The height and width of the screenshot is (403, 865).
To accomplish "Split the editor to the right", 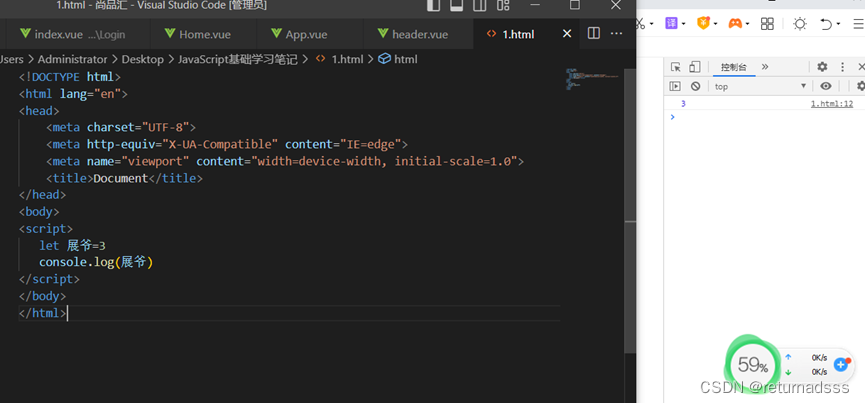I will 594,34.
